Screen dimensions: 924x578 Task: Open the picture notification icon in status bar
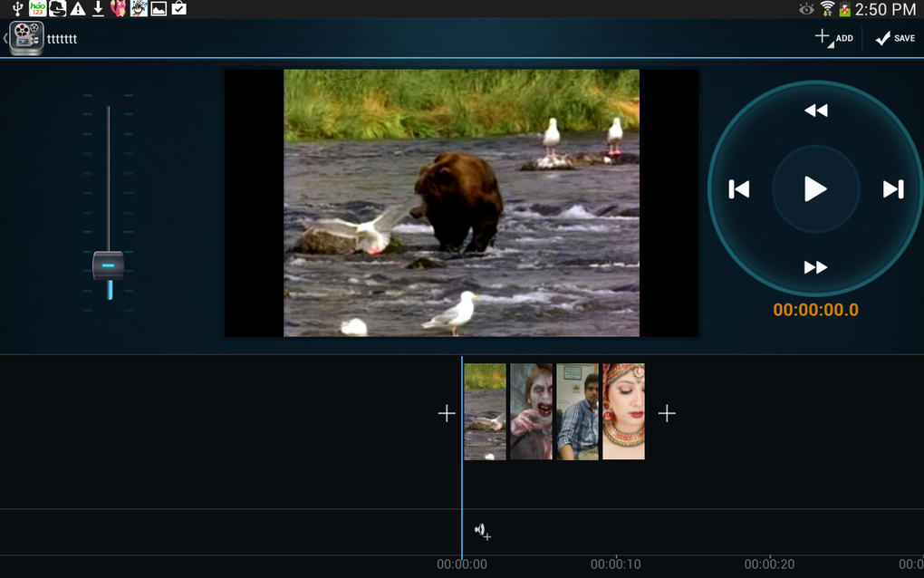pyautogui.click(x=159, y=8)
